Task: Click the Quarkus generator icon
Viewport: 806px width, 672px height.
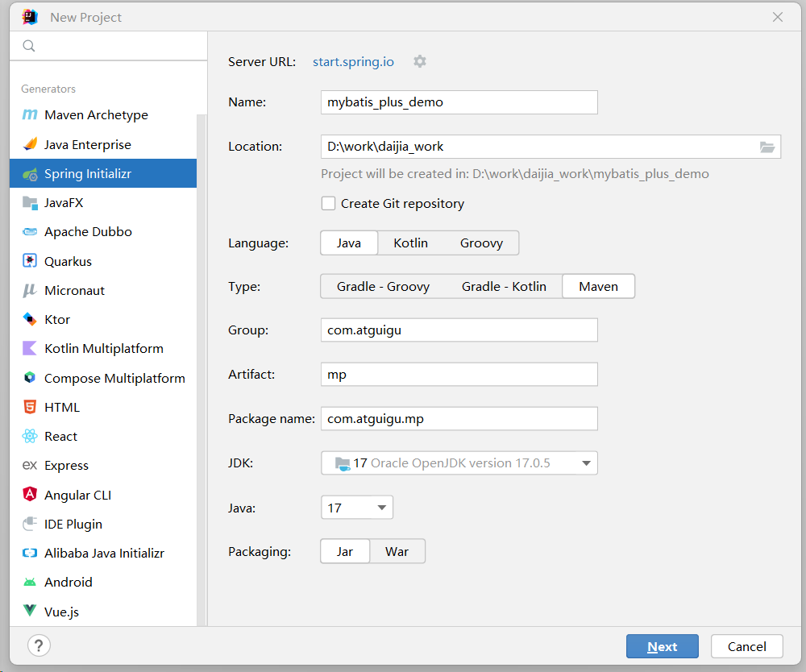Action: (x=30, y=261)
